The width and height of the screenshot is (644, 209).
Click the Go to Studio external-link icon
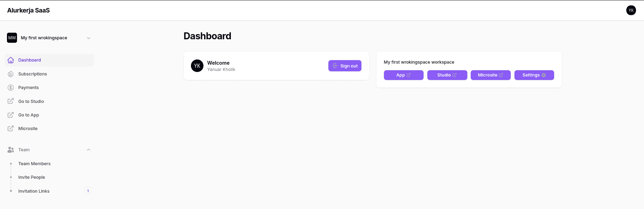(11, 101)
